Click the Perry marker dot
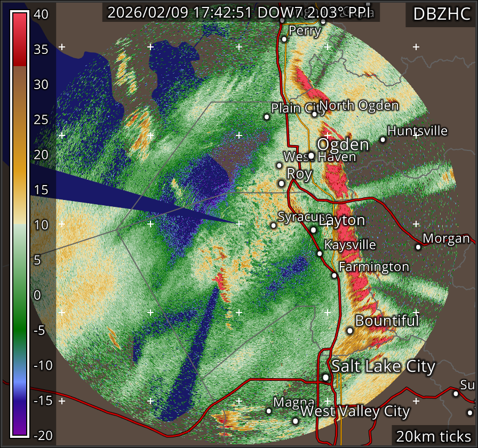The height and width of the screenshot is (448, 478). [284, 38]
